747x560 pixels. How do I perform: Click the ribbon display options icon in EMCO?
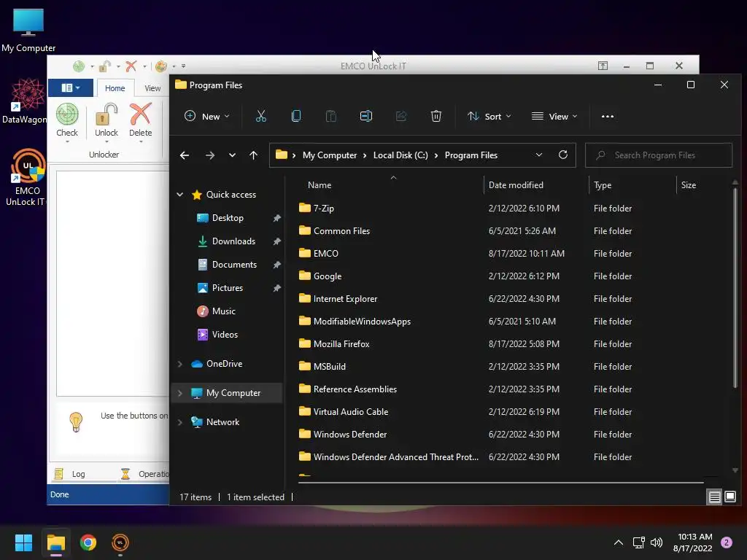coord(603,66)
